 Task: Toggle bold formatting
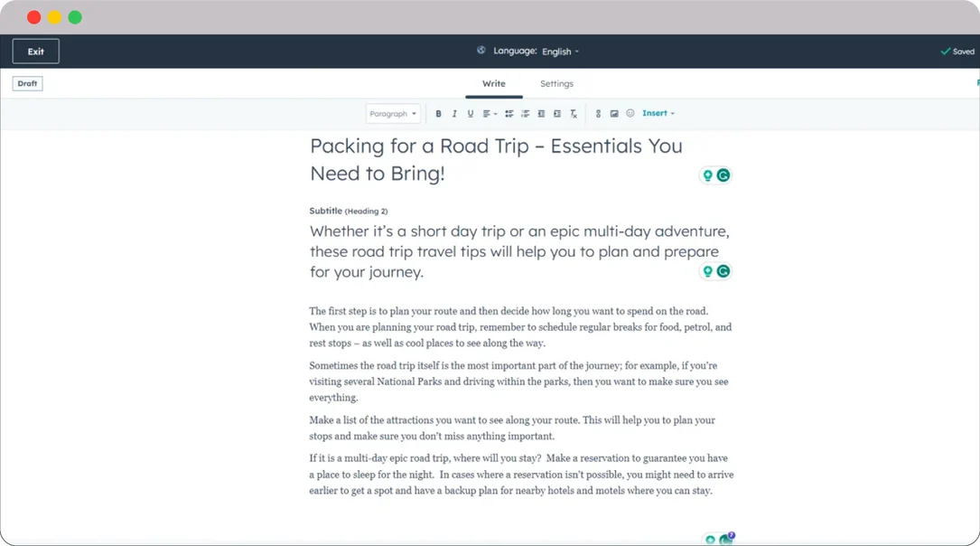point(438,114)
